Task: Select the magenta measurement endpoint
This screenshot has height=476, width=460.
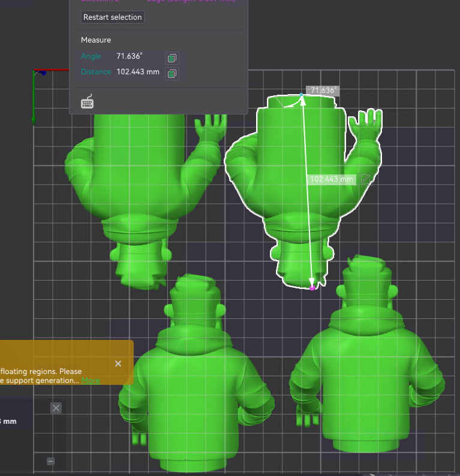Action: [312, 288]
